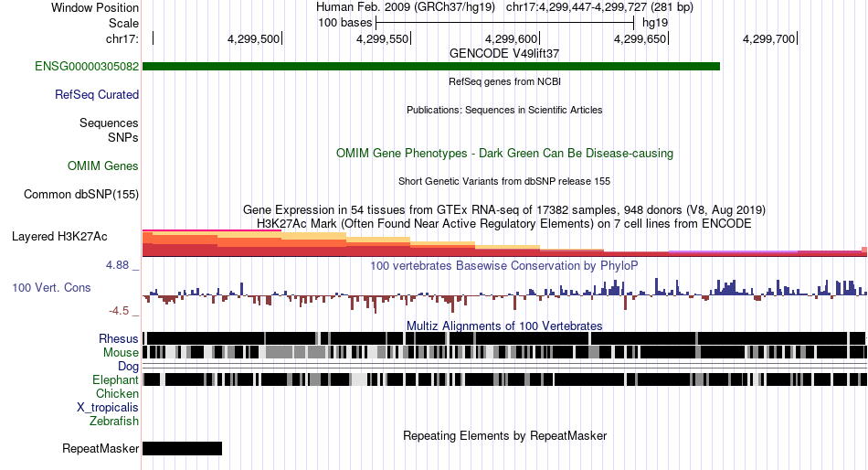The height and width of the screenshot is (470, 868).
Task: Click the SNPs track label
Action: coord(123,137)
